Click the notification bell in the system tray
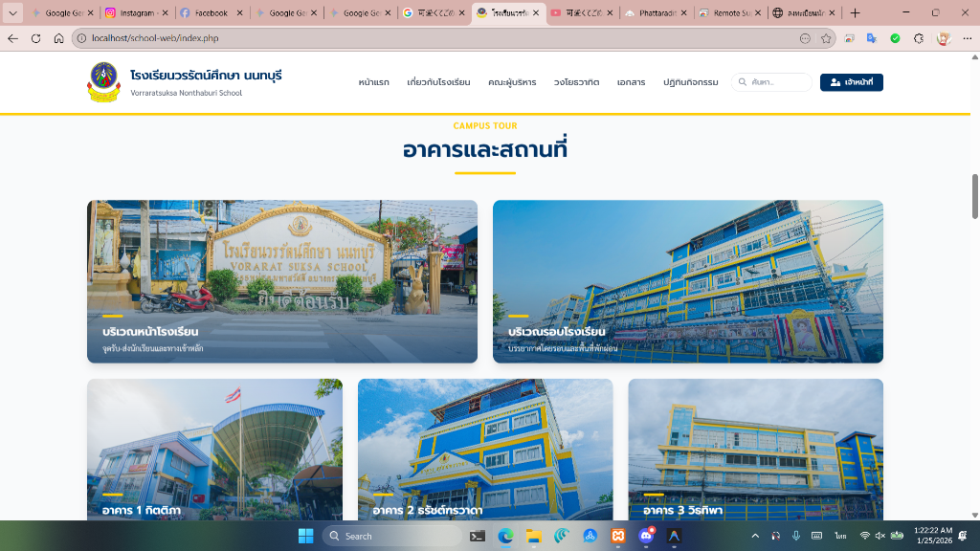The width and height of the screenshot is (980, 551). click(x=962, y=536)
